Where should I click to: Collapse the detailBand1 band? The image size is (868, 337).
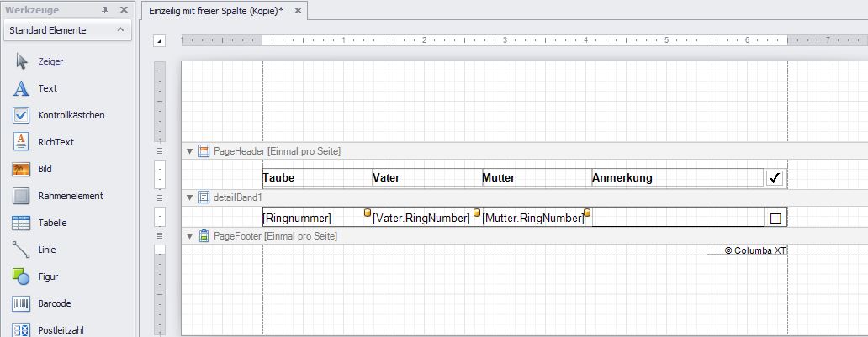click(x=189, y=197)
